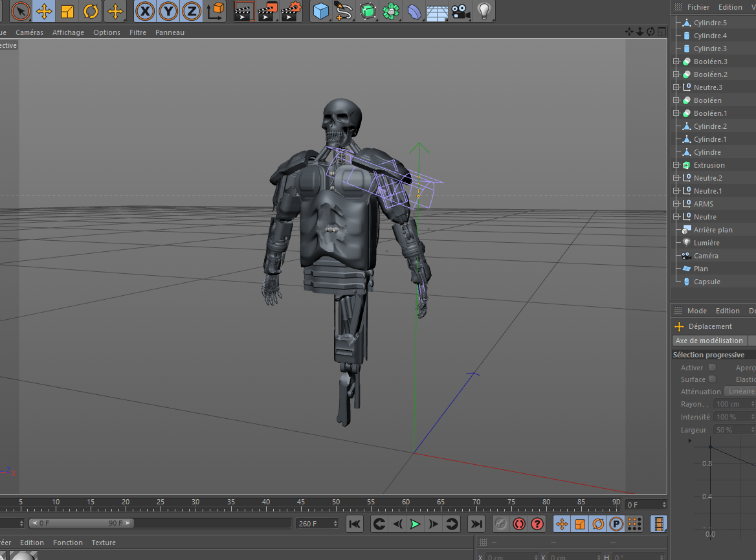The width and height of the screenshot is (756, 560).
Task: Open the Options viewport menu
Action: click(107, 32)
